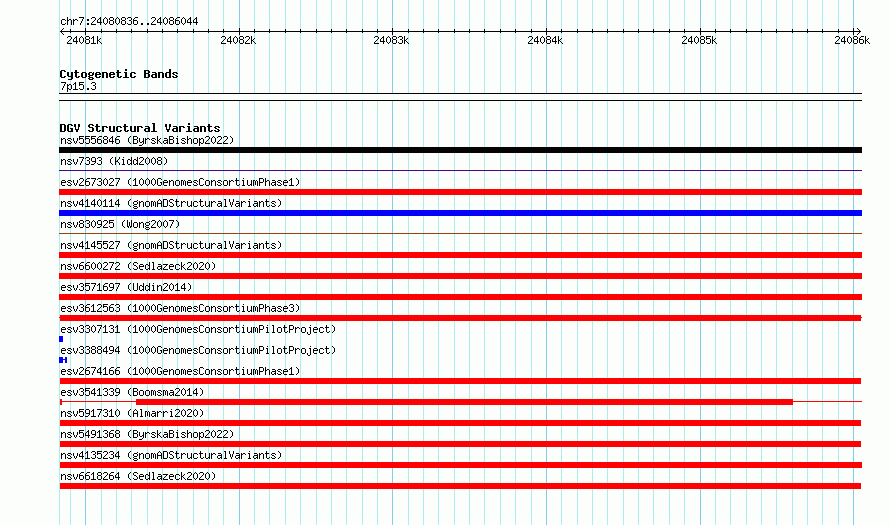Click label nsv4135234 (gnomADStructuralVariants)

tap(171, 455)
